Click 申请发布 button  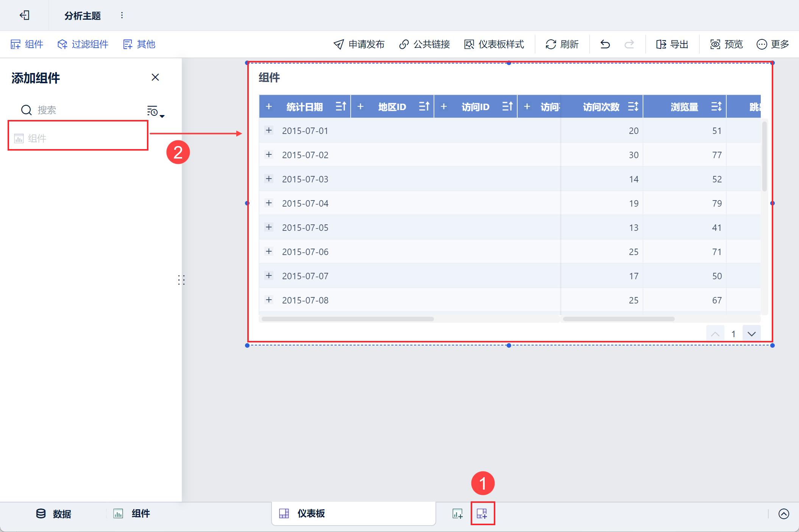pos(359,44)
